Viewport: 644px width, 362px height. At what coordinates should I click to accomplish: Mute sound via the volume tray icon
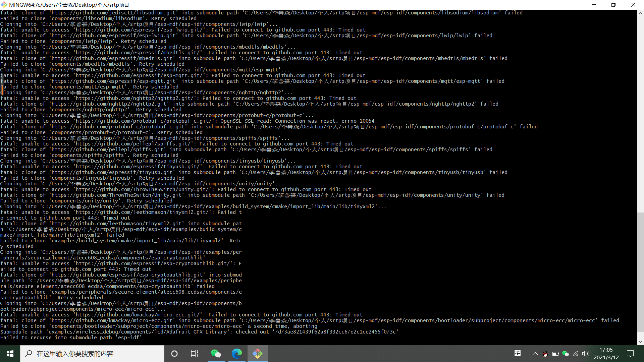click(x=586, y=354)
